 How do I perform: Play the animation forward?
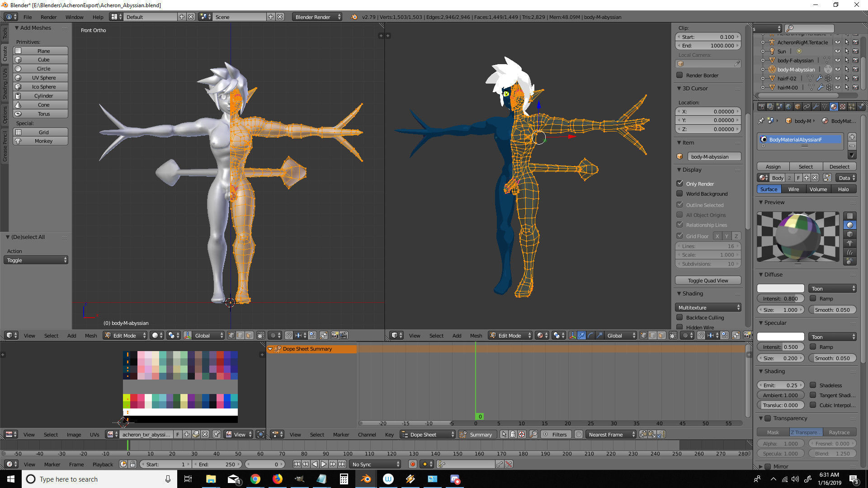pyautogui.click(x=324, y=464)
